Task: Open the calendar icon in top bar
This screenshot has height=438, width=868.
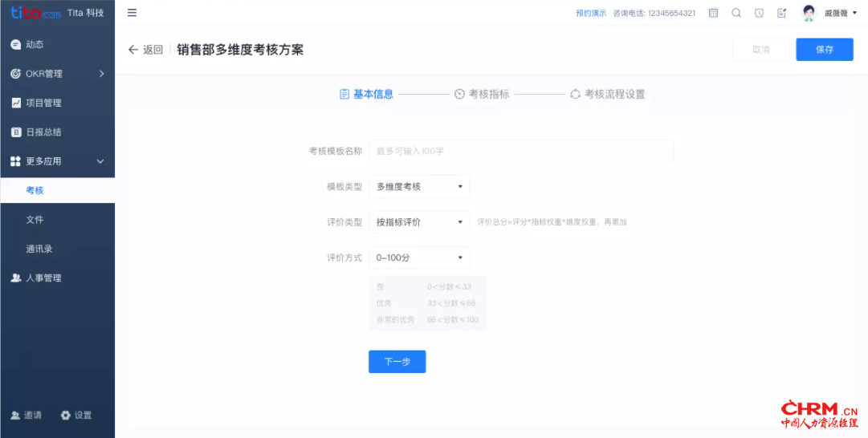Action: (x=713, y=13)
